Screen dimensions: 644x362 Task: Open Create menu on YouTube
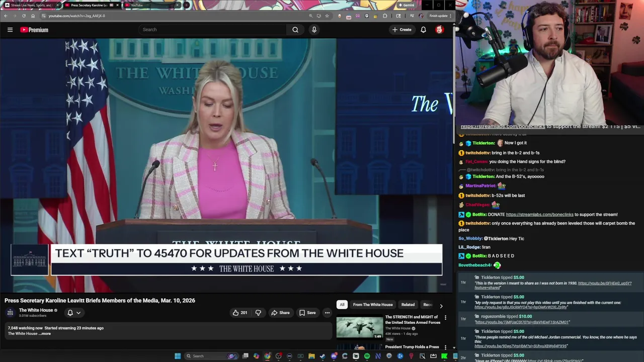click(402, 30)
